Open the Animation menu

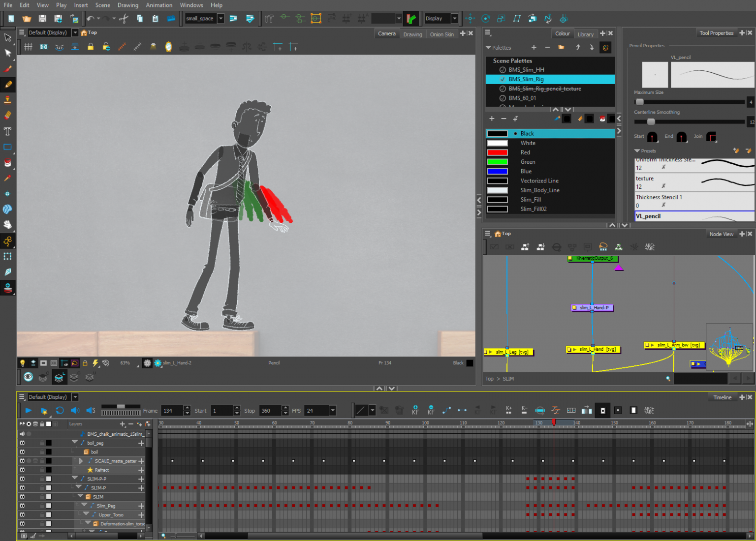[159, 5]
